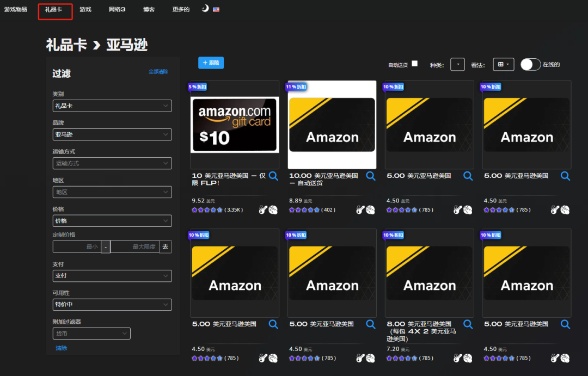This screenshot has width=588, height=376.
Task: Click the key icon on the 7.20 美元 card
Action: point(457,358)
